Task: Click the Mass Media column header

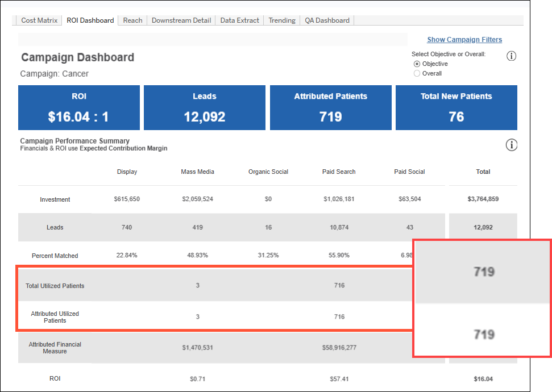Action: [x=197, y=172]
